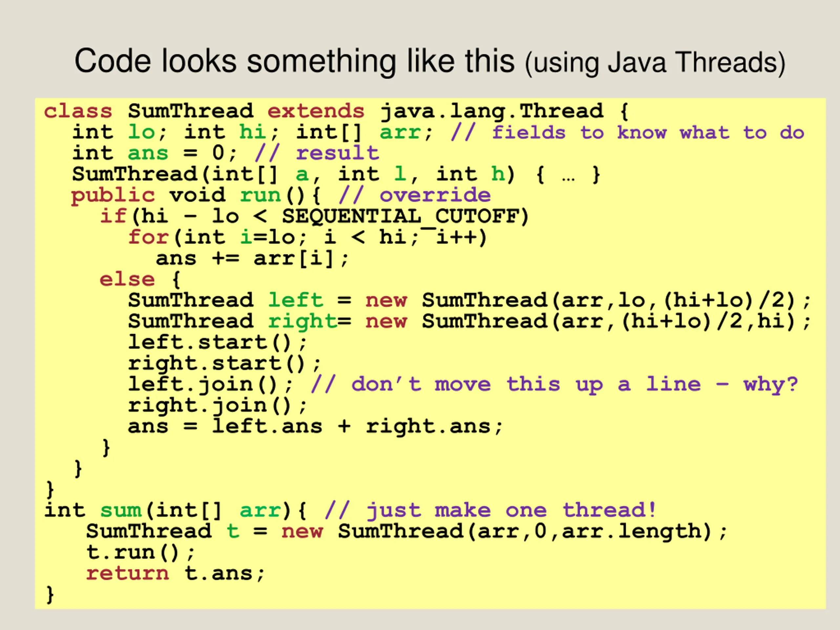Image resolution: width=840 pixels, height=630 pixels.
Task: Click the slide title 'Code looks something like this'
Action: click(x=294, y=61)
